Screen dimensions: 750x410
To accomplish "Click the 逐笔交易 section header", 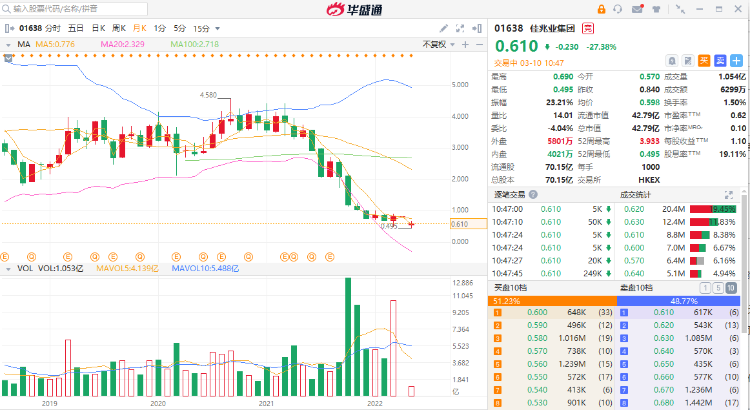I will 509,195.
